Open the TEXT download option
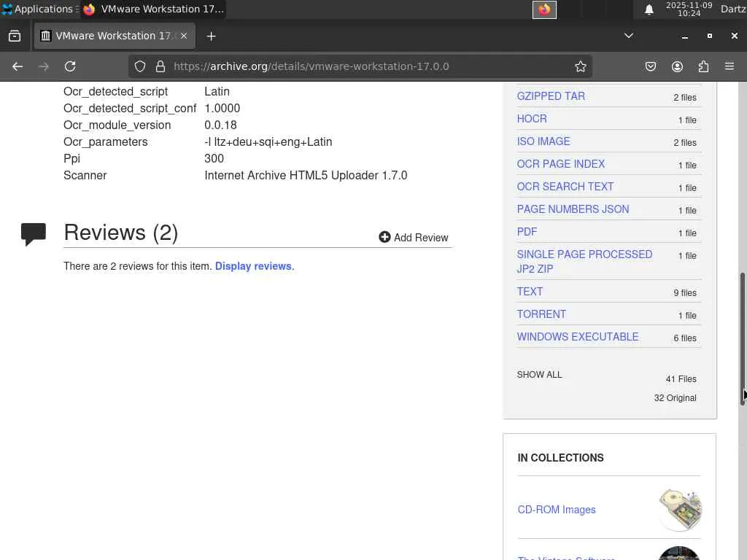This screenshot has height=560, width=747. click(530, 292)
